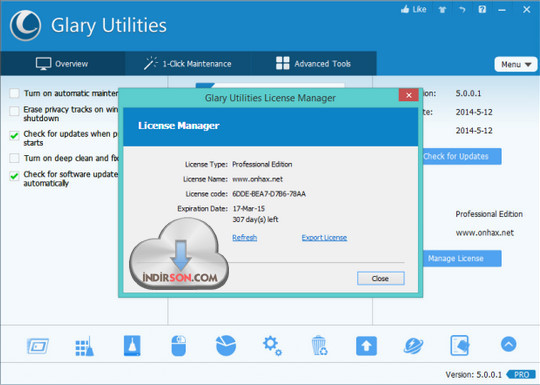Click the Expiration Date value 17-Mar-15
This screenshot has height=385, width=540.
coord(249,209)
